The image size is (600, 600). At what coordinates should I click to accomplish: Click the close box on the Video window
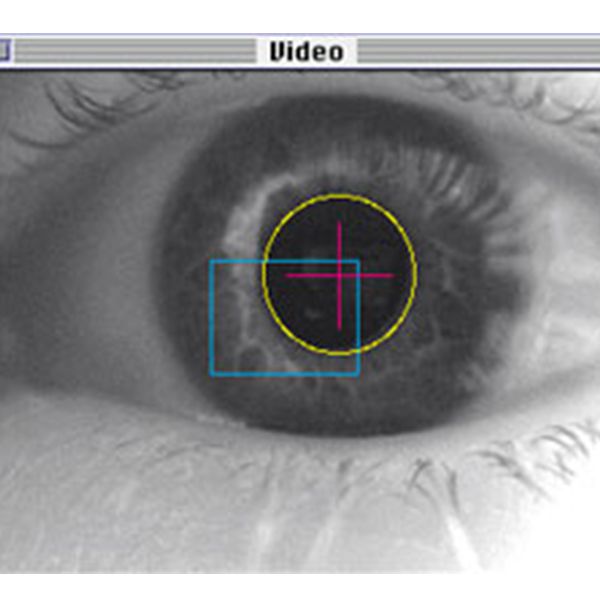(x=5, y=51)
